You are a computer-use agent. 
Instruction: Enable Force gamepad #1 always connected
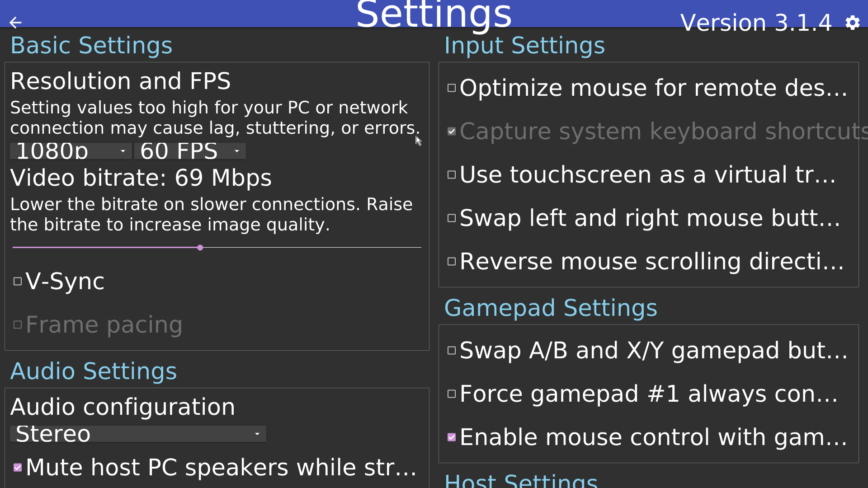(452, 394)
